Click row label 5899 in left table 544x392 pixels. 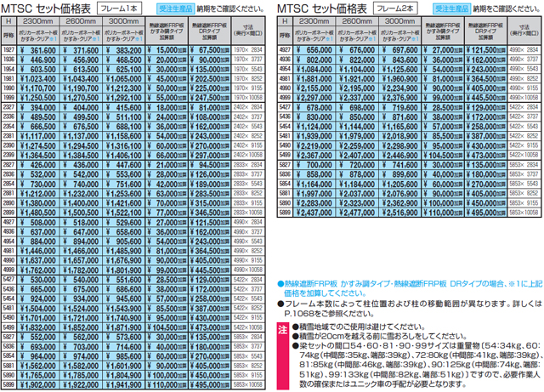(x=8, y=385)
